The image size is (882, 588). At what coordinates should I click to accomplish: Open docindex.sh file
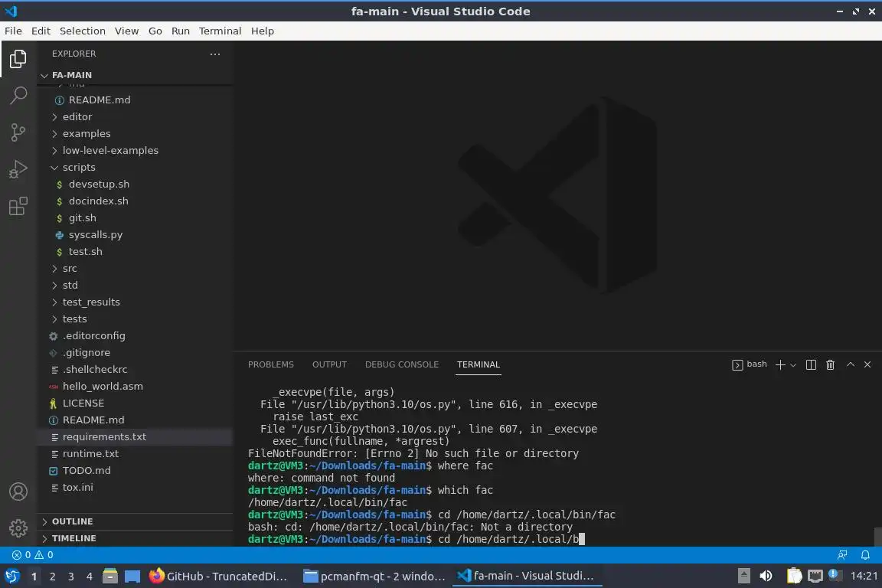[x=135, y=201]
